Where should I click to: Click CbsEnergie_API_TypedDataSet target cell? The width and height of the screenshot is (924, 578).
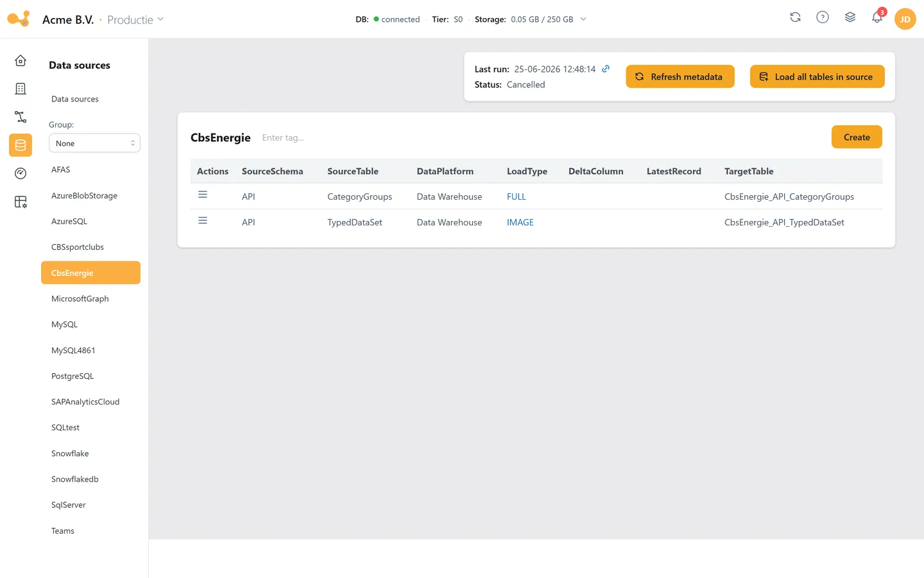click(784, 222)
